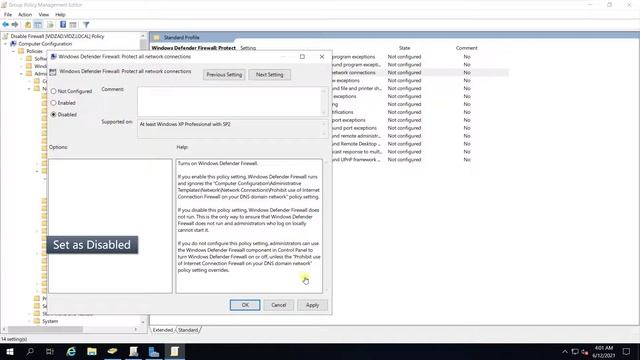Click the Apply button
This screenshot has width=640, height=360.
tap(312, 305)
